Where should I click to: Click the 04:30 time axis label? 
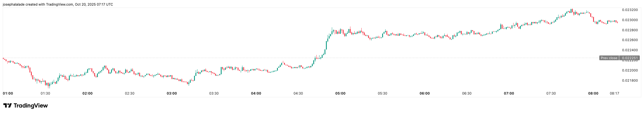coord(298,93)
